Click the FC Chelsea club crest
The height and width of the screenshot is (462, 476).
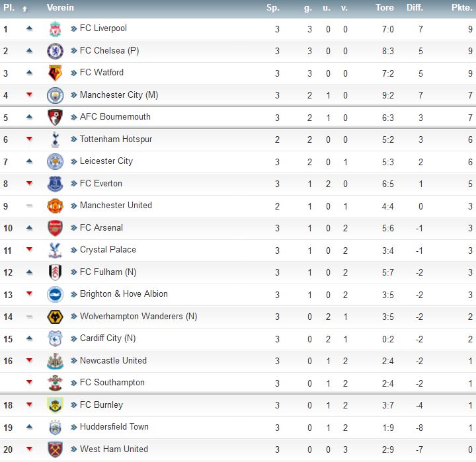[56, 51]
